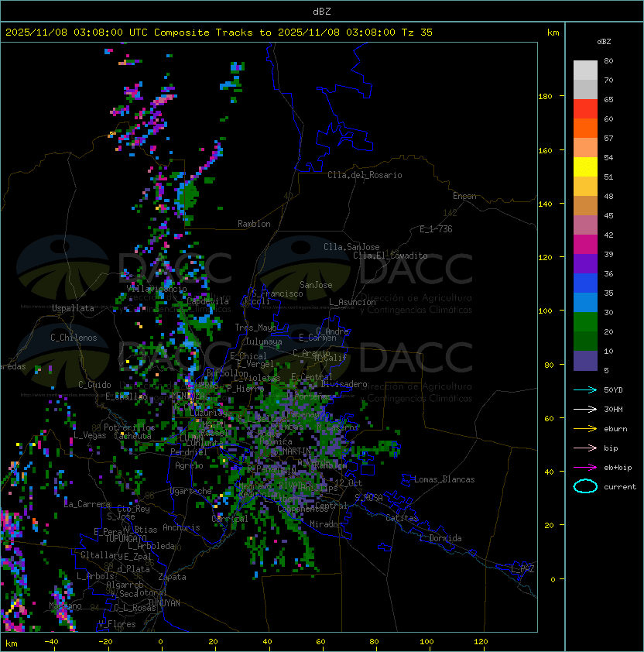Select the 'S_ROSA' place label

click(368, 498)
